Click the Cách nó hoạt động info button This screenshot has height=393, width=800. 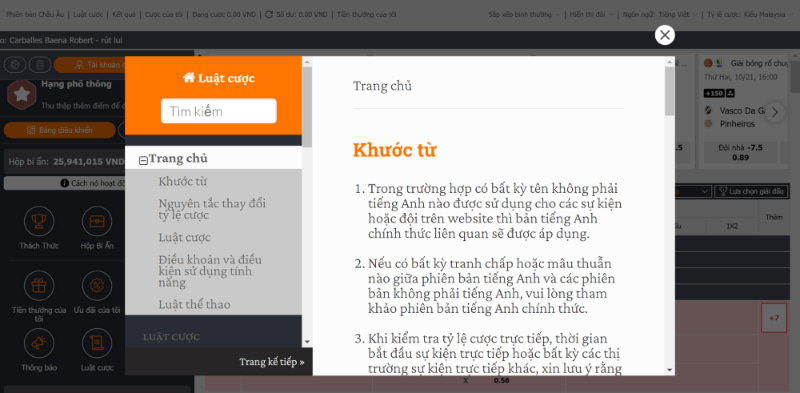[x=65, y=183]
